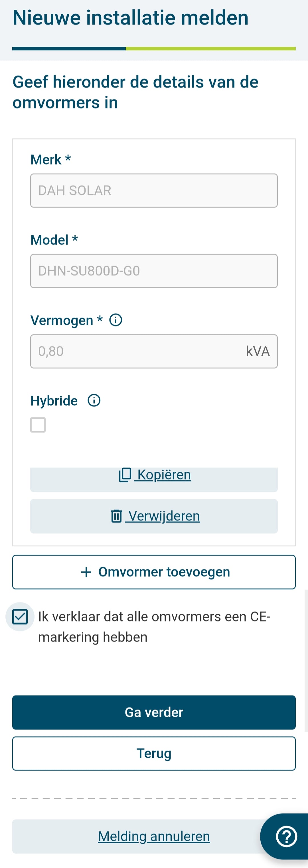Image resolution: width=308 pixels, height=868 pixels.
Task: Add another inverter with Omvormer toevoegen
Action: (x=154, y=572)
